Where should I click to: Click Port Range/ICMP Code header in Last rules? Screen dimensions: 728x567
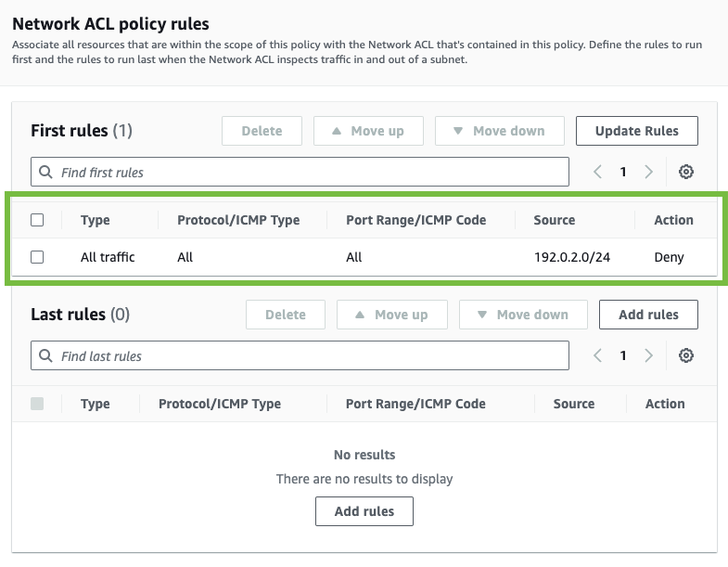tap(415, 404)
